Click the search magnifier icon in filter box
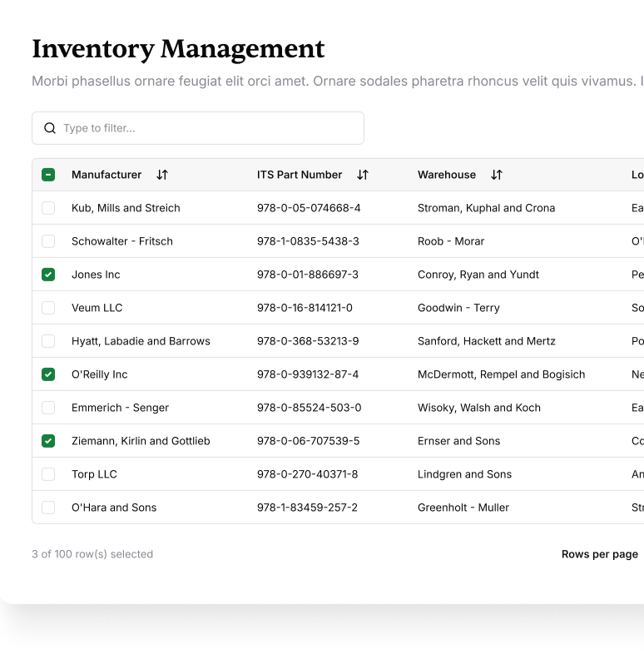 (x=50, y=128)
